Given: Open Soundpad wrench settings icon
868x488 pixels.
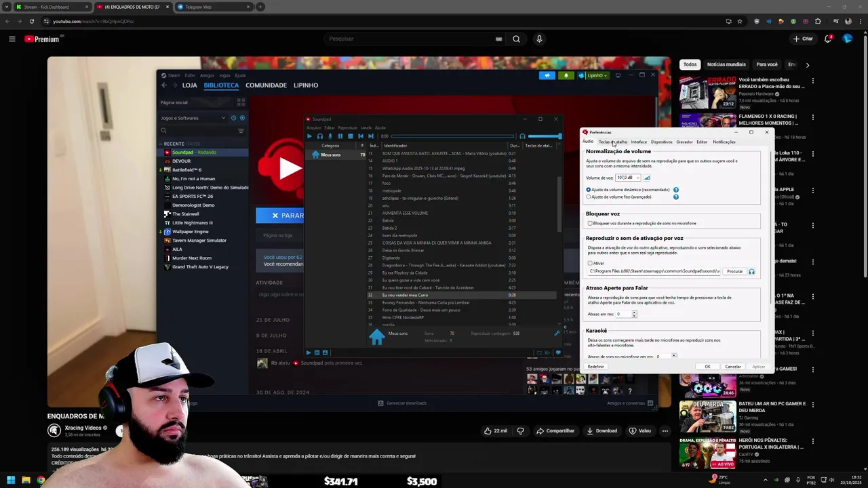Looking at the screenshot, I should pos(557,333).
